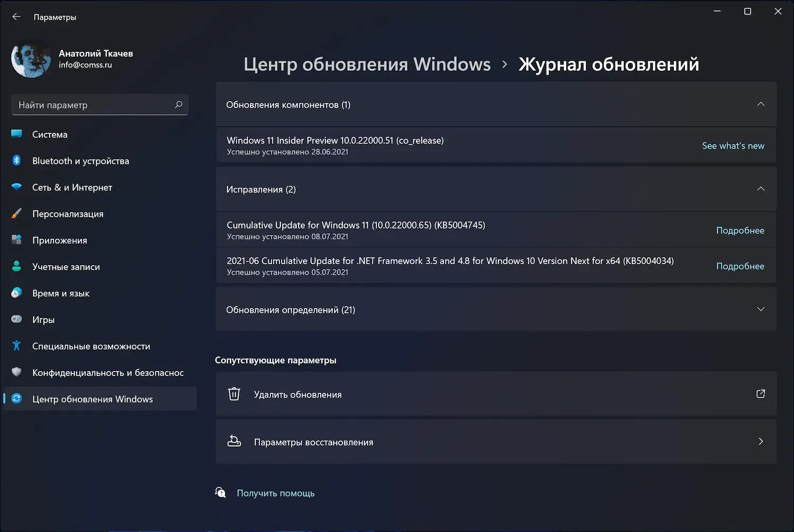This screenshot has width=794, height=532.
Task: Click the Windows Update sync icon
Action: 16,399
